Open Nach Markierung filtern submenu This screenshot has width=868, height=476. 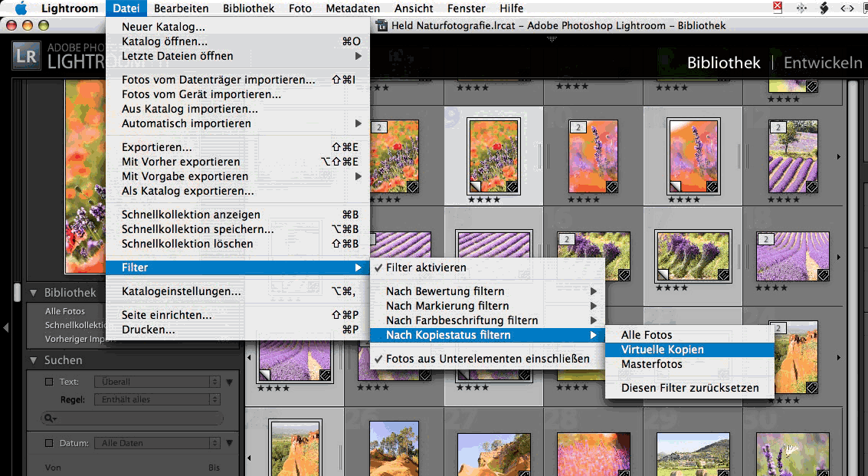pos(487,306)
